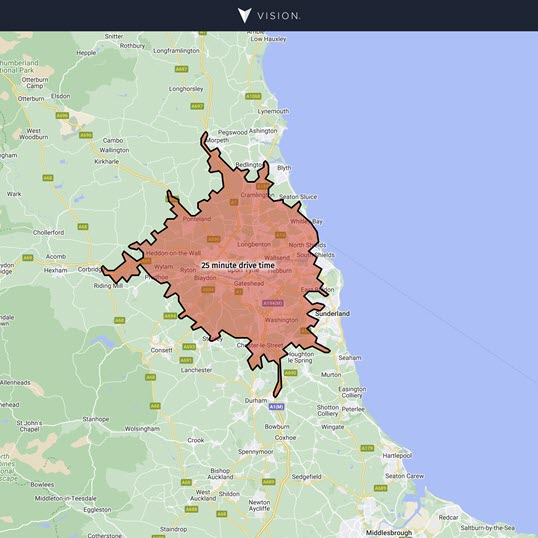This screenshot has width=538, height=538.
Task: Click the Gateshead label inside drive area
Action: [249, 283]
